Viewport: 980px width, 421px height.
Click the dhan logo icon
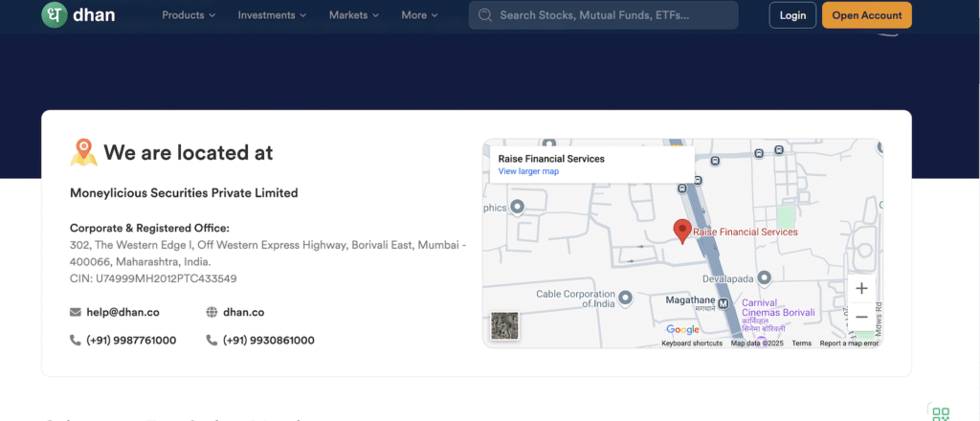click(55, 15)
